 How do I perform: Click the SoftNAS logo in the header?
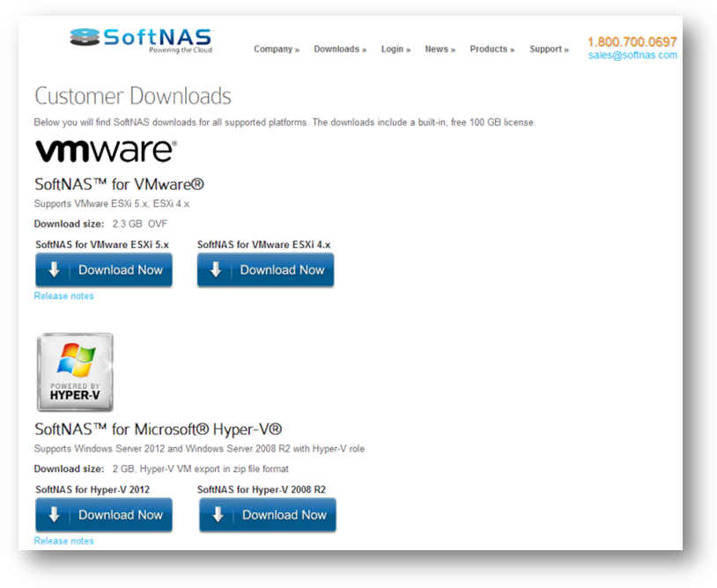(142, 40)
